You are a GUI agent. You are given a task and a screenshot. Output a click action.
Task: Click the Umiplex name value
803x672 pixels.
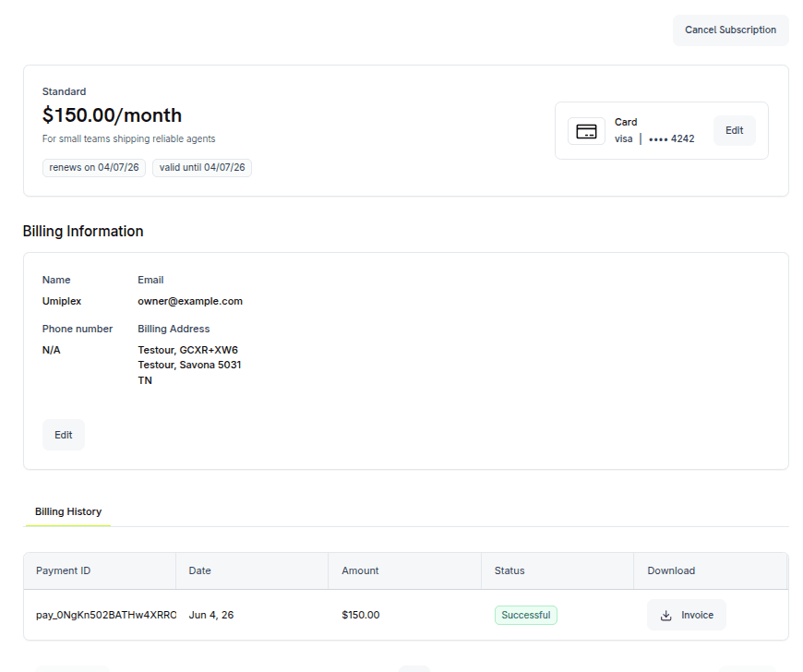click(62, 301)
